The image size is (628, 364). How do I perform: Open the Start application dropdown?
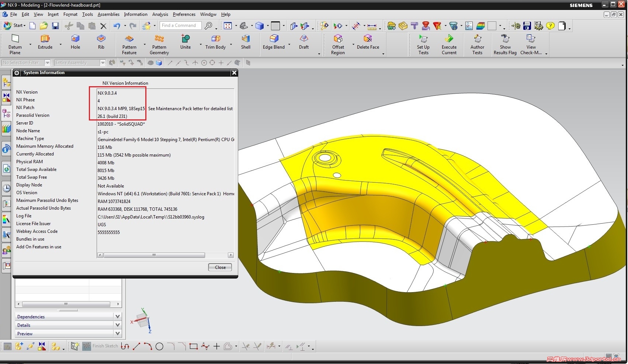15,25
